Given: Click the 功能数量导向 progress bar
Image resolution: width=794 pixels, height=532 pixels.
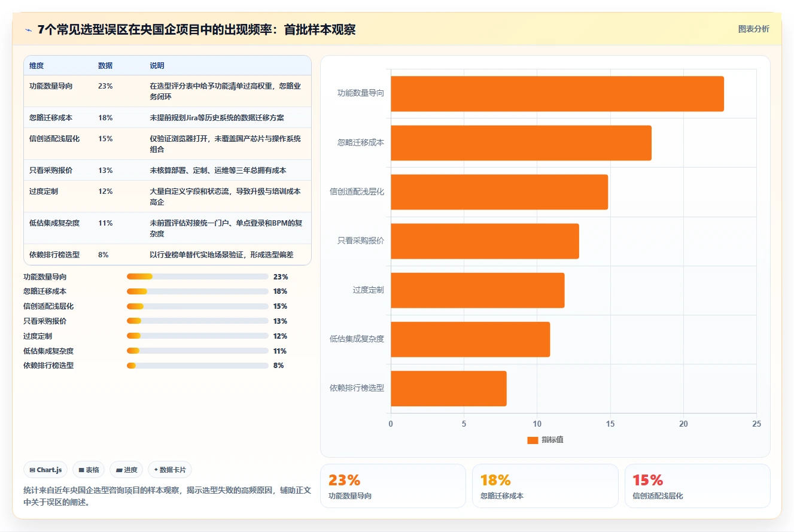Looking at the screenshot, I should pyautogui.click(x=197, y=276).
